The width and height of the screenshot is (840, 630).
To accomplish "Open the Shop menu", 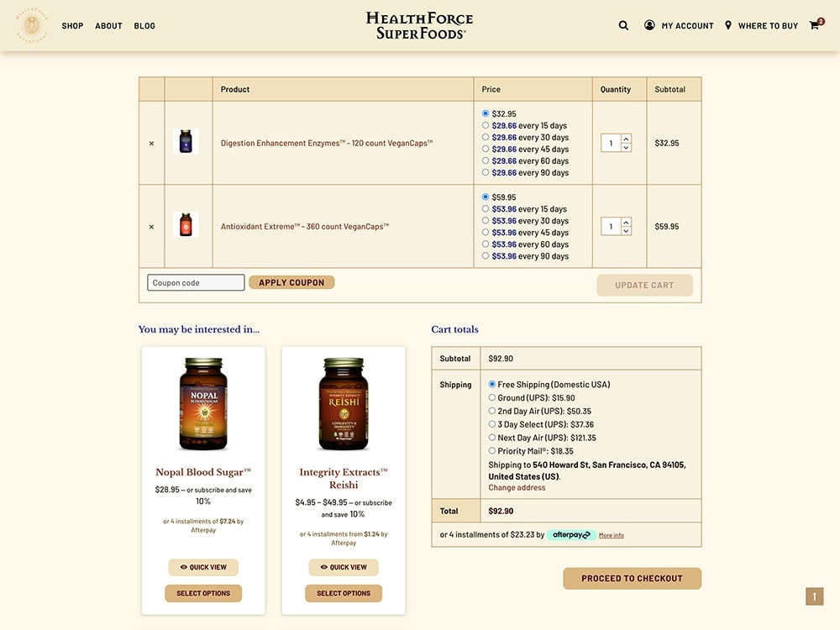I will [72, 26].
